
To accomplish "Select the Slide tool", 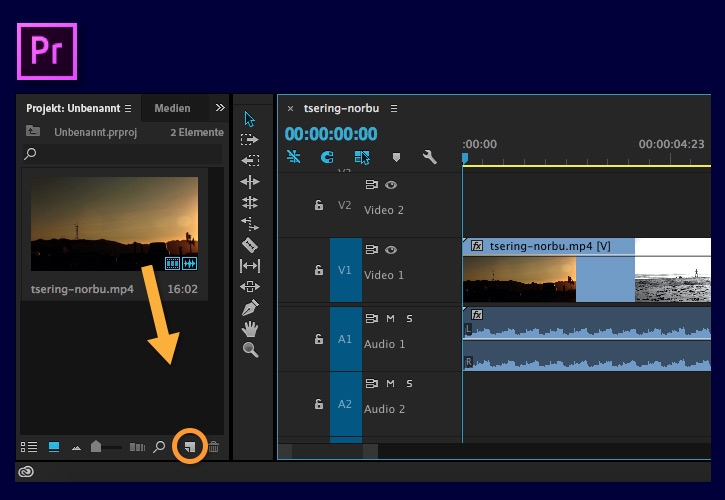I will tap(250, 287).
